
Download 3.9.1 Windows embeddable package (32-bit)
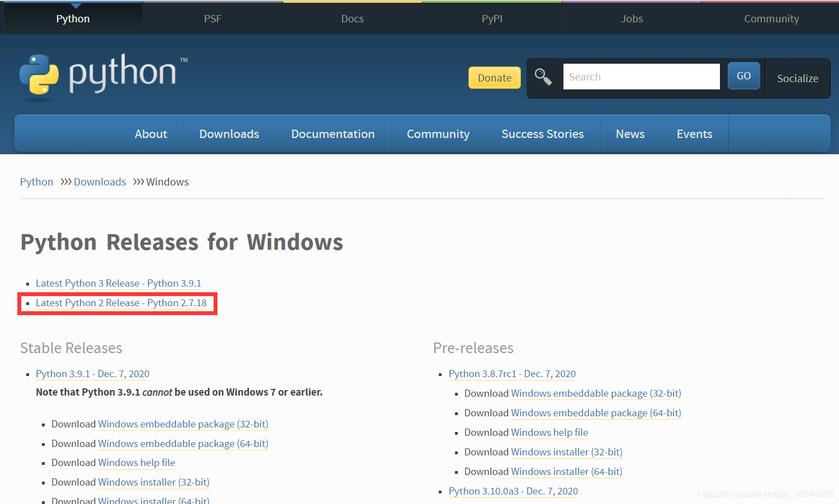183,424
